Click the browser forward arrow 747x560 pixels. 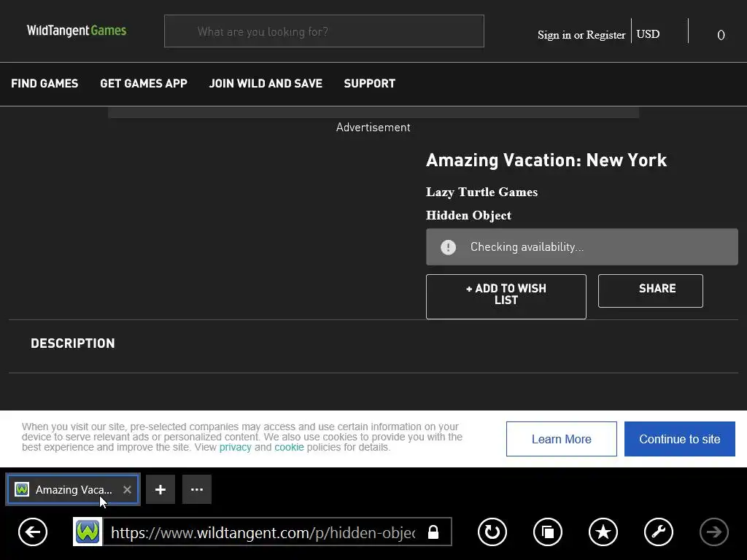tap(713, 532)
